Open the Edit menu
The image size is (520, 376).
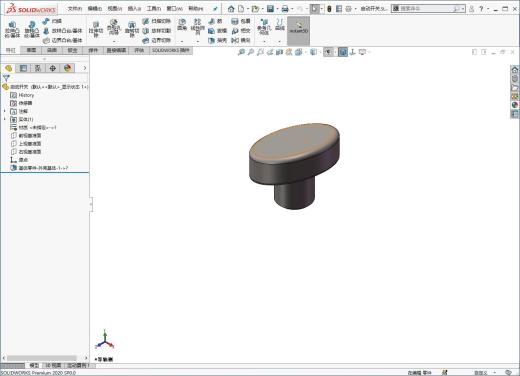[95, 9]
